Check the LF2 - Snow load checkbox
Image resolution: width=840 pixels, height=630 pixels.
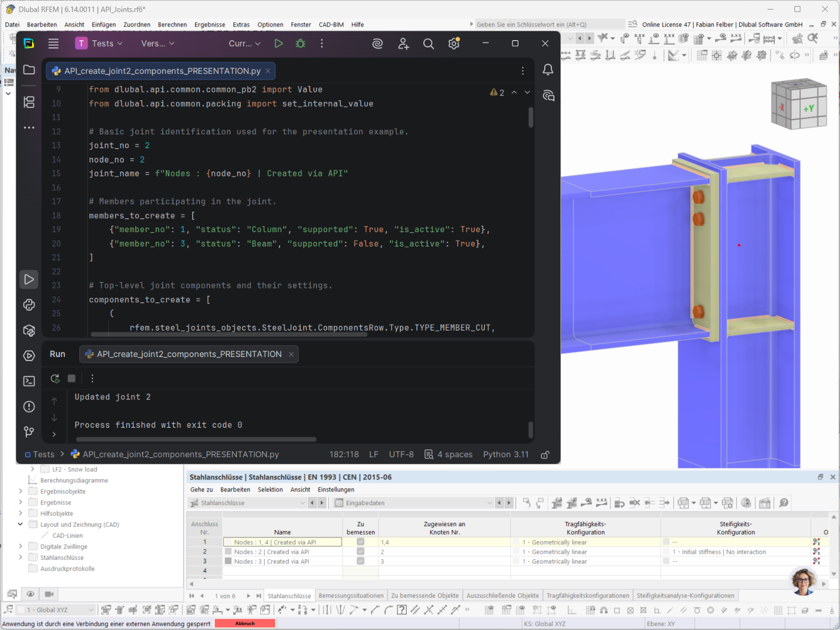click(44, 469)
